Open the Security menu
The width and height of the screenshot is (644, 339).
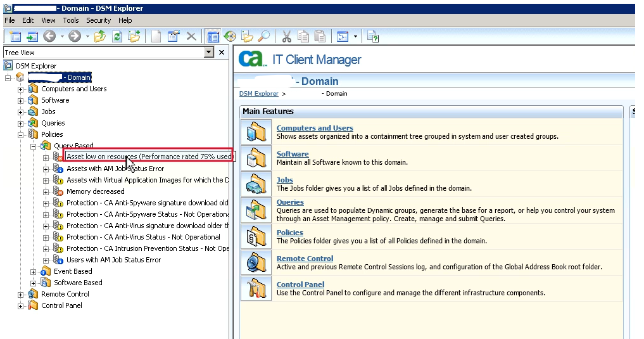click(98, 20)
